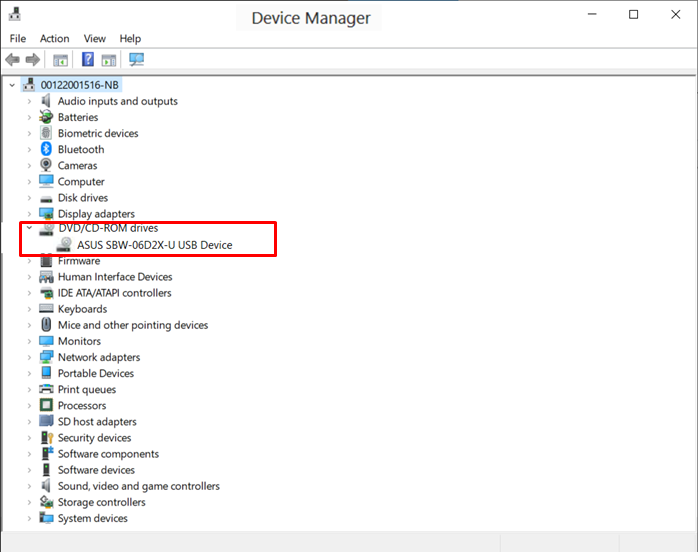Click the Scan for hardware changes monitor icon
698x552 pixels.
pos(136,59)
